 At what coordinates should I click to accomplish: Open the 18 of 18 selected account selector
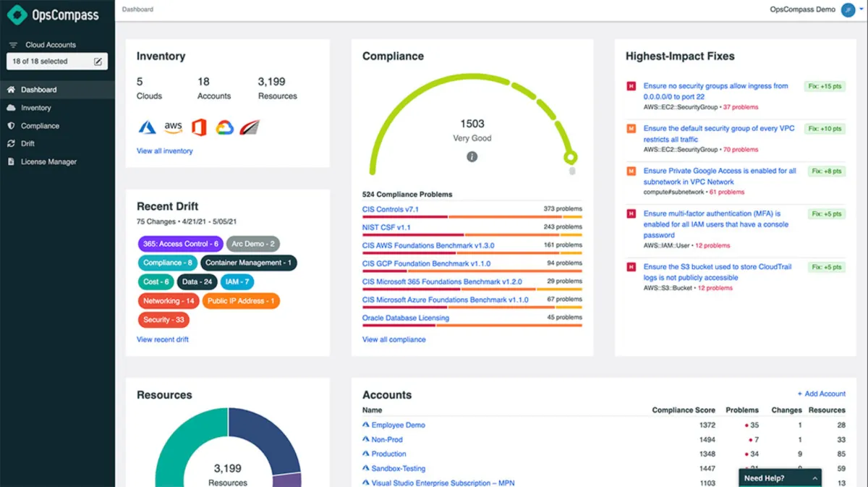tap(57, 62)
